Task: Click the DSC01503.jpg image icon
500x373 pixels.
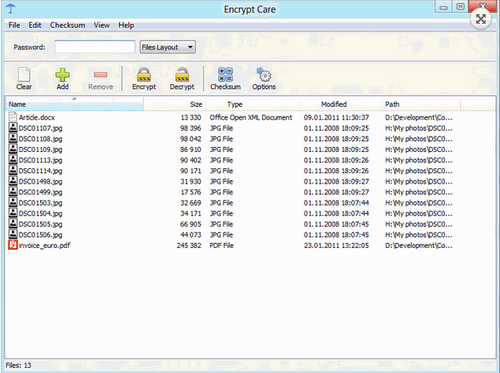Action: pos(13,202)
